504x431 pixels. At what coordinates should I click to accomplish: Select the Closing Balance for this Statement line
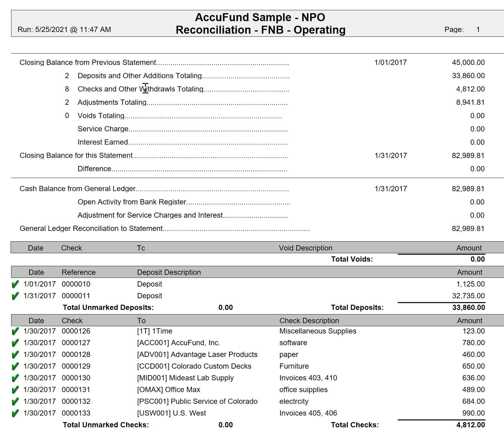click(x=76, y=156)
